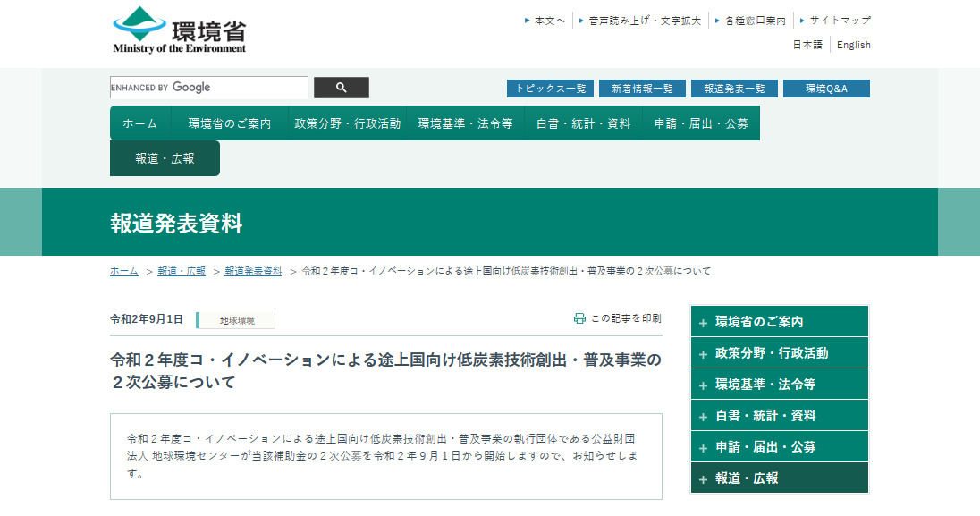Image resolution: width=980 pixels, height=516 pixels.
Task: Open the 環境Q&A button
Action: (825, 89)
